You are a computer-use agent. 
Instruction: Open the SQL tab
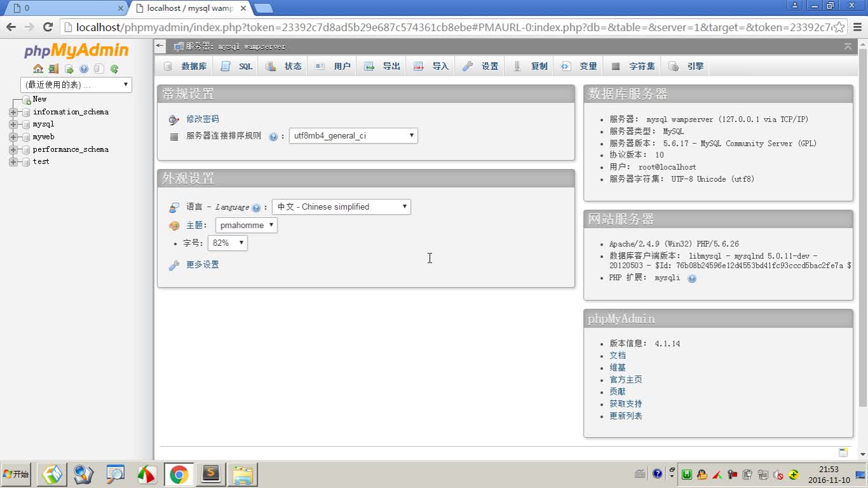click(x=236, y=66)
